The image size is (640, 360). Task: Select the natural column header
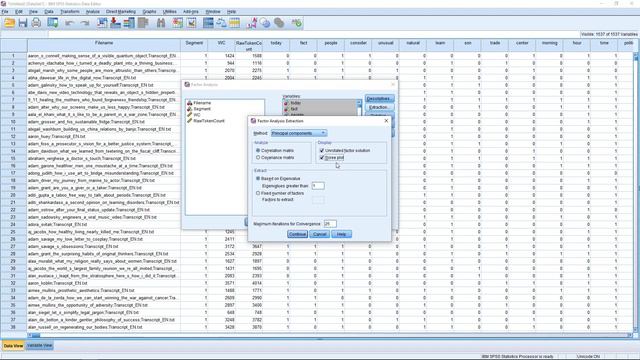[x=413, y=46]
